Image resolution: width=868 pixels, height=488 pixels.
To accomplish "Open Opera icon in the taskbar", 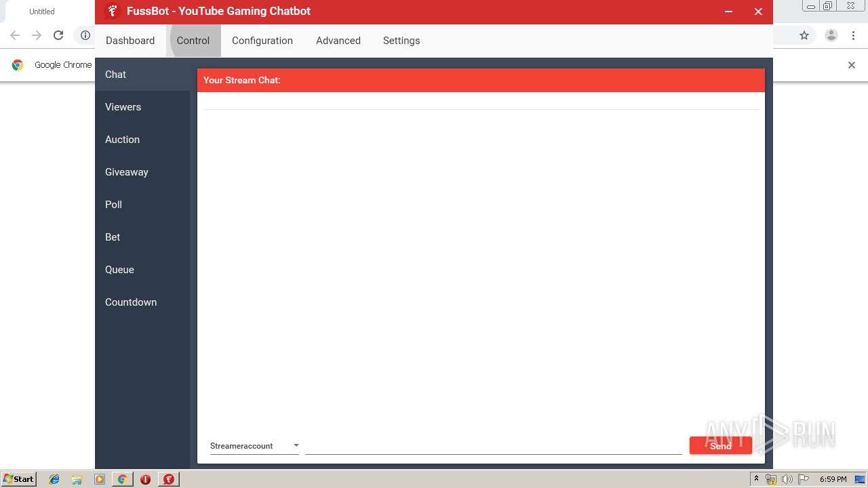I will pyautogui.click(x=145, y=479).
